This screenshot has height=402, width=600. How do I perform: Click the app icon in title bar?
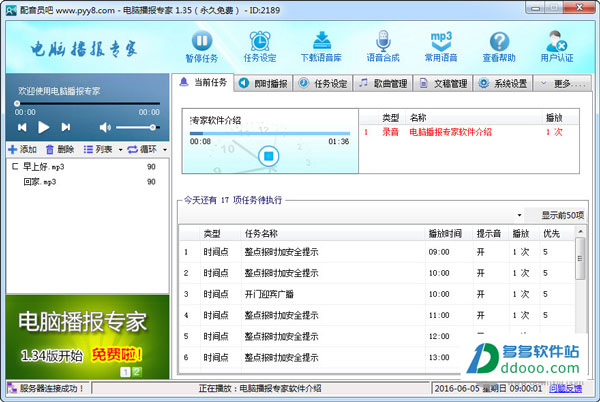pyautogui.click(x=11, y=10)
